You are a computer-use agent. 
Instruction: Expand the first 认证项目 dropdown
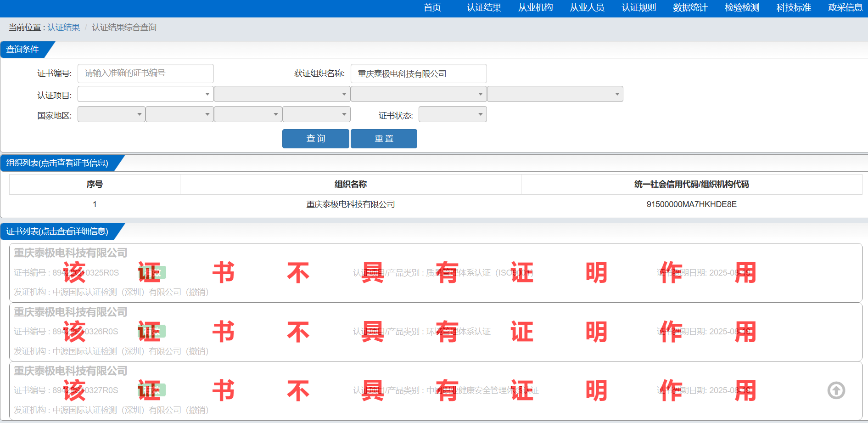pos(146,94)
